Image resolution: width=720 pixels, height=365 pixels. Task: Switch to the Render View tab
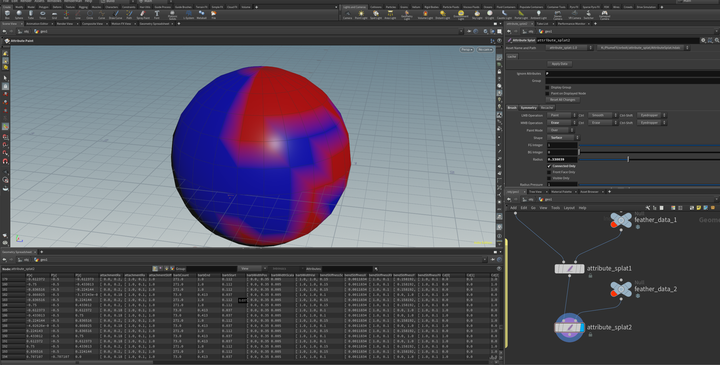tap(65, 23)
